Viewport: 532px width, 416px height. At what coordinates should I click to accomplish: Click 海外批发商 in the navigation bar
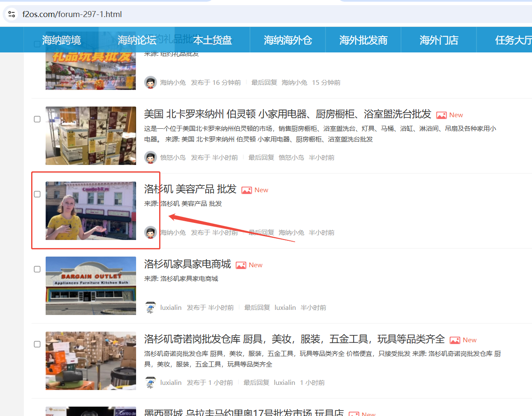tap(363, 39)
